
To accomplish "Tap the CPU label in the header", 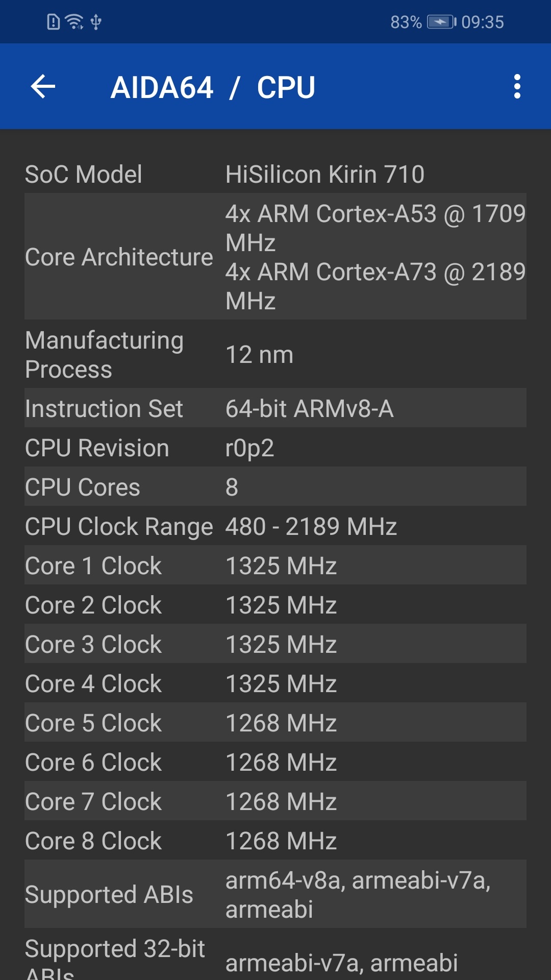I will point(285,87).
